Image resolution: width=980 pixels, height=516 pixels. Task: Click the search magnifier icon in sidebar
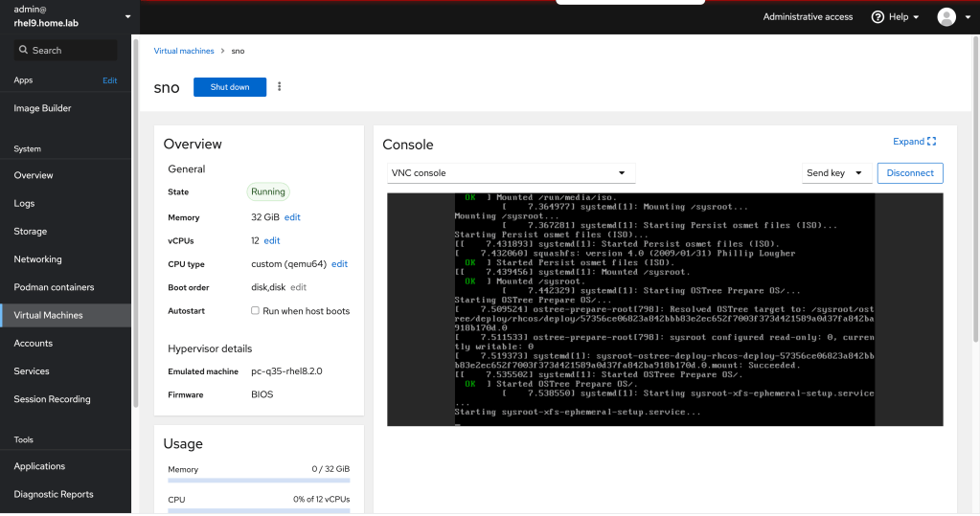pyautogui.click(x=23, y=51)
